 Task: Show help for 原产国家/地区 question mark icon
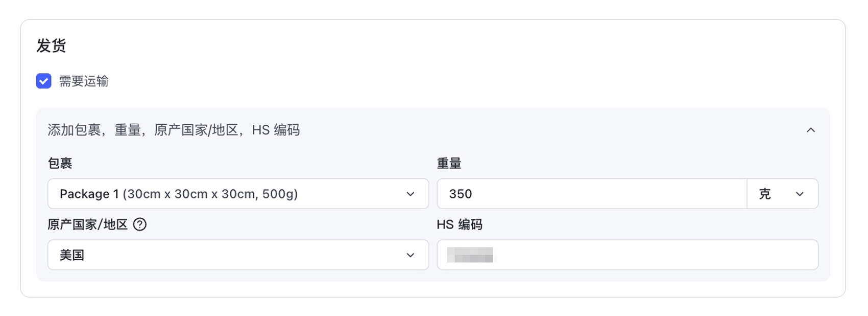click(139, 224)
